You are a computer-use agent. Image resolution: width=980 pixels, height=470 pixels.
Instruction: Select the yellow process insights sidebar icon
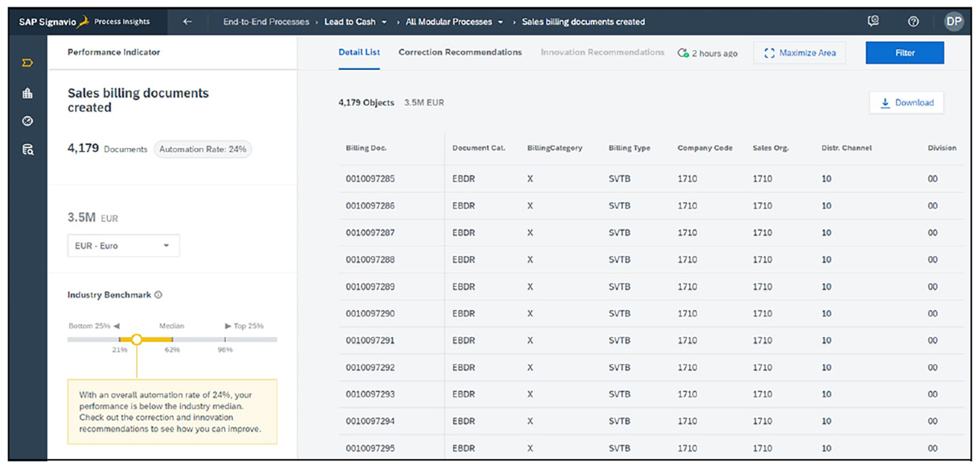click(27, 64)
